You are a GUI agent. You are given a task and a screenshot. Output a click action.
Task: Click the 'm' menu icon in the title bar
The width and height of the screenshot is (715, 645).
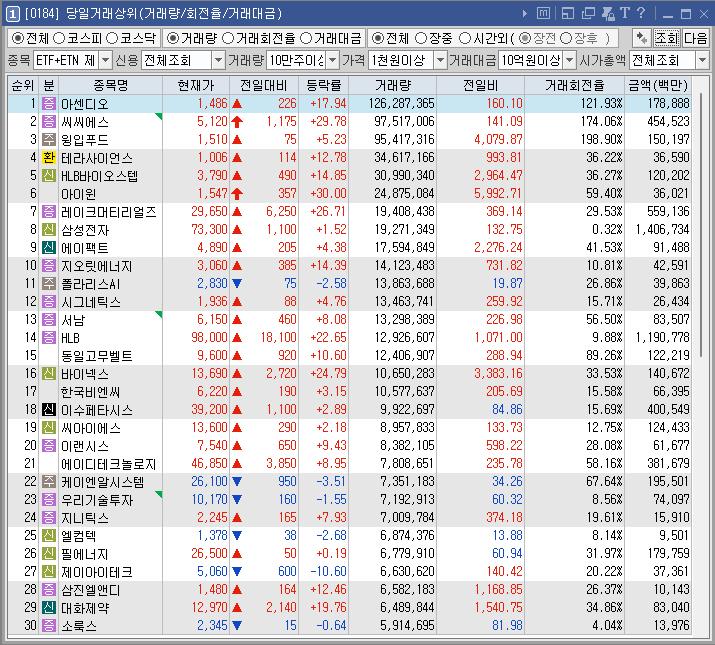click(543, 14)
